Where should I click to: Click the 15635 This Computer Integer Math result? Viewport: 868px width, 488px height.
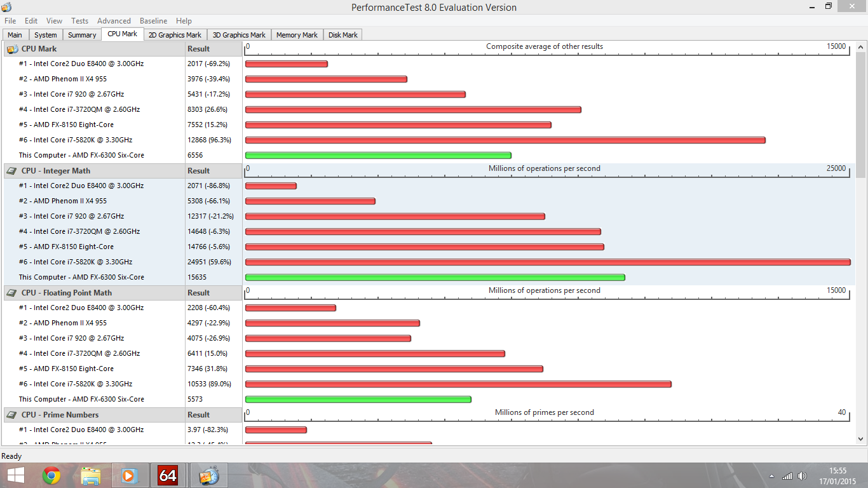tap(198, 277)
